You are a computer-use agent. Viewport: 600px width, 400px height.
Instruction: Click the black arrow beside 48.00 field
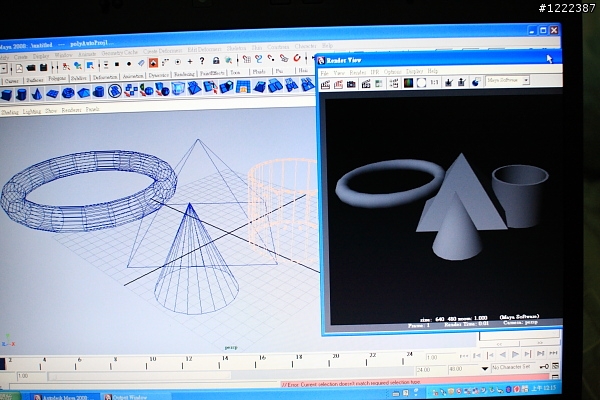pos(485,369)
